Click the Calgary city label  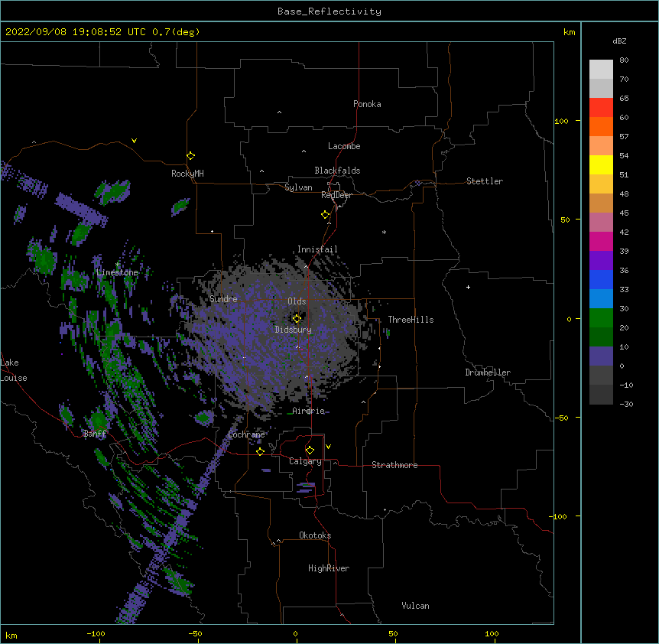coord(305,461)
